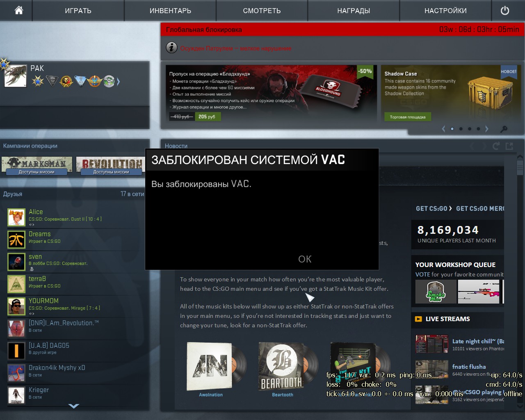Viewport: 525px width, 420px height.
Task: Open the fnatic flusha live stream
Action: click(459, 370)
